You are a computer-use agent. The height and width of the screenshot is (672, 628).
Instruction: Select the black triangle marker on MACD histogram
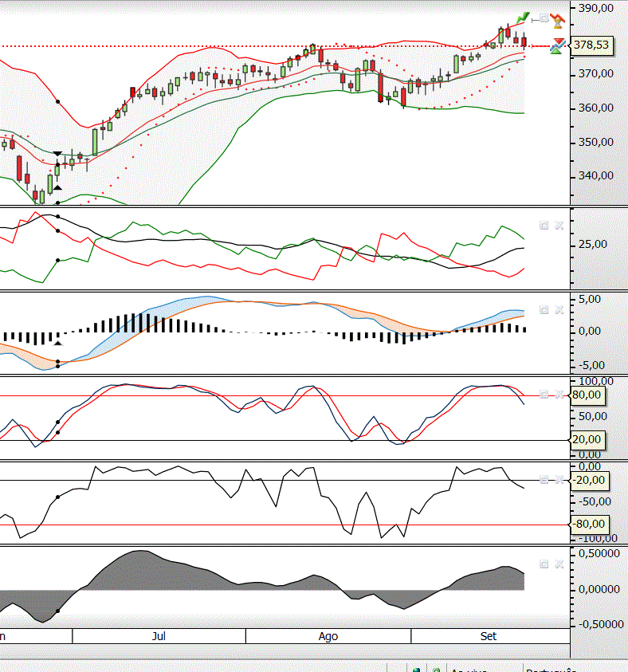[58, 343]
